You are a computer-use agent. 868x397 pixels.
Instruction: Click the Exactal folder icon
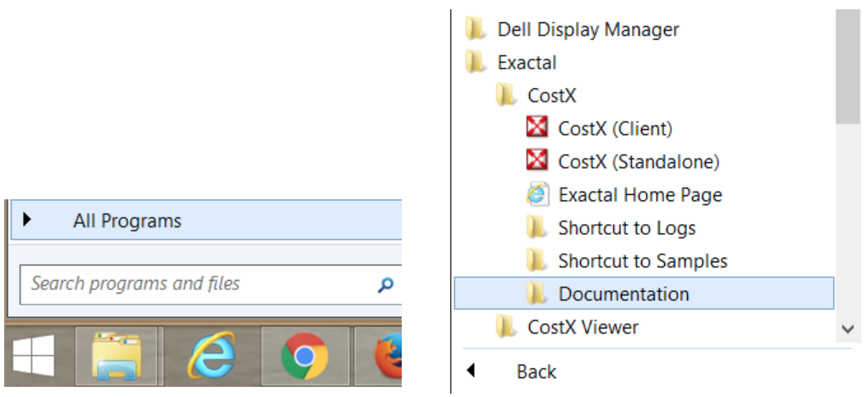pyautogui.click(x=475, y=62)
